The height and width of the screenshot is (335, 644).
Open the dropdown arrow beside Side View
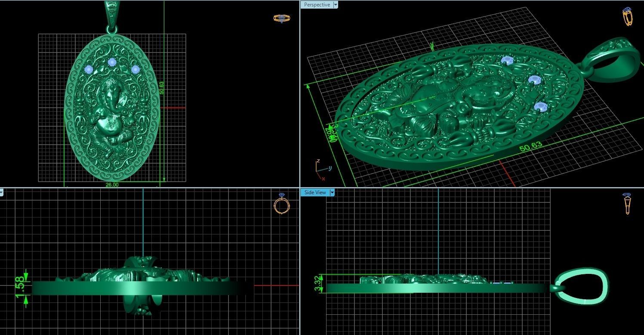[332, 192]
